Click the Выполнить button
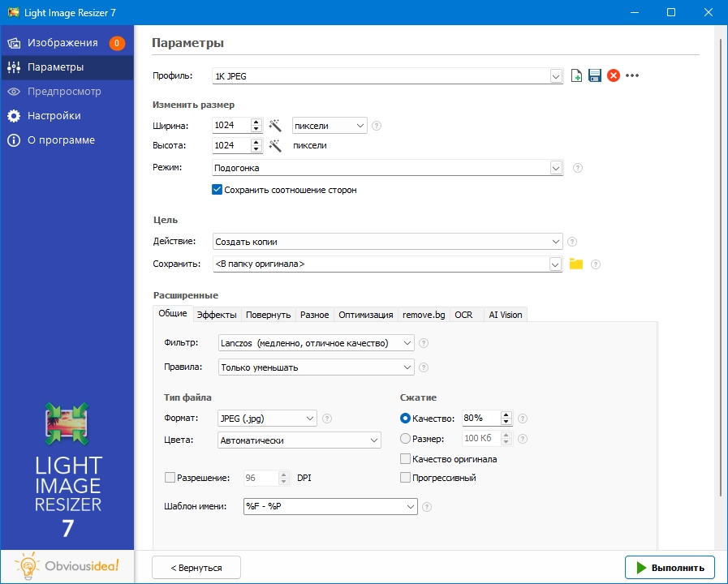This screenshot has height=584, width=728. tap(670, 568)
